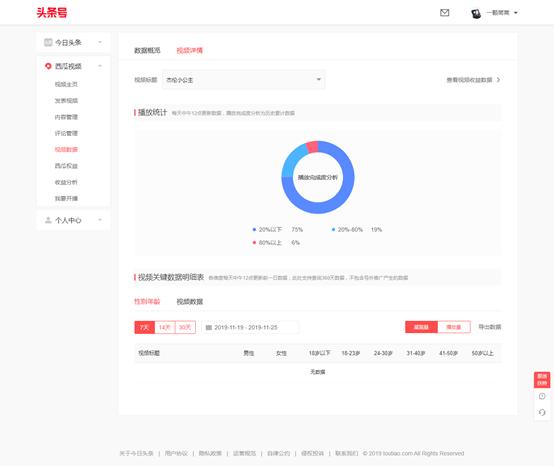Open the 联系我们 footer link
This screenshot has width=554, height=466.
point(347,453)
